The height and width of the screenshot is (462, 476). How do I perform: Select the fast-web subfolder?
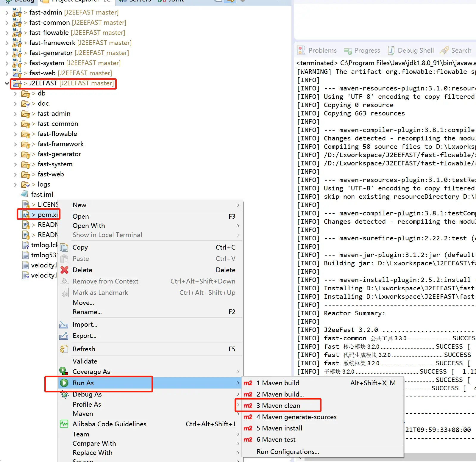pyautogui.click(x=51, y=175)
